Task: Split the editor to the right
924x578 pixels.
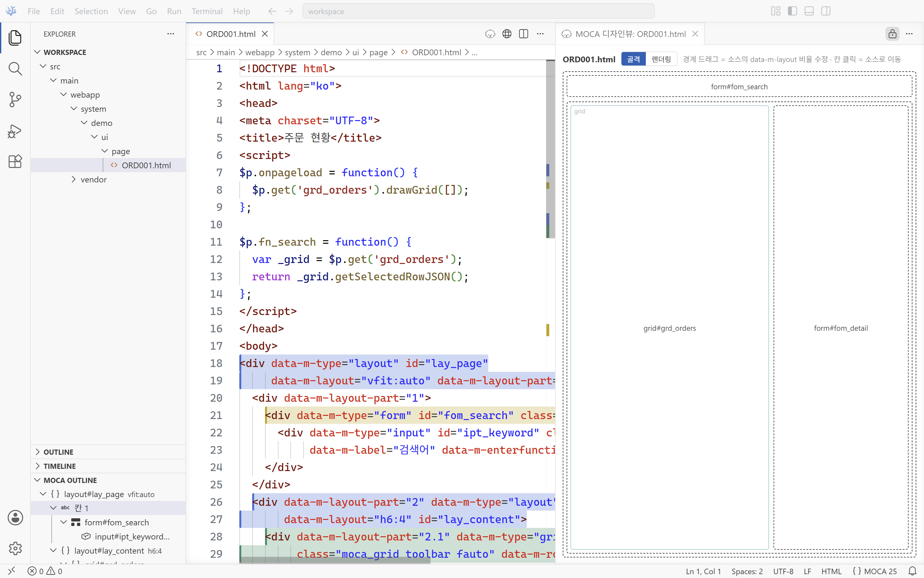Action: tap(524, 34)
